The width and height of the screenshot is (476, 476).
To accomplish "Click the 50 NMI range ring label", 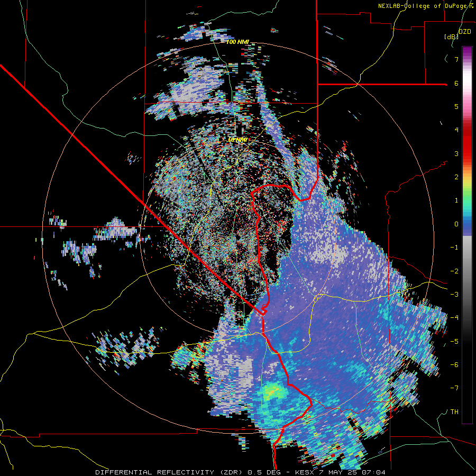I will 237,140.
